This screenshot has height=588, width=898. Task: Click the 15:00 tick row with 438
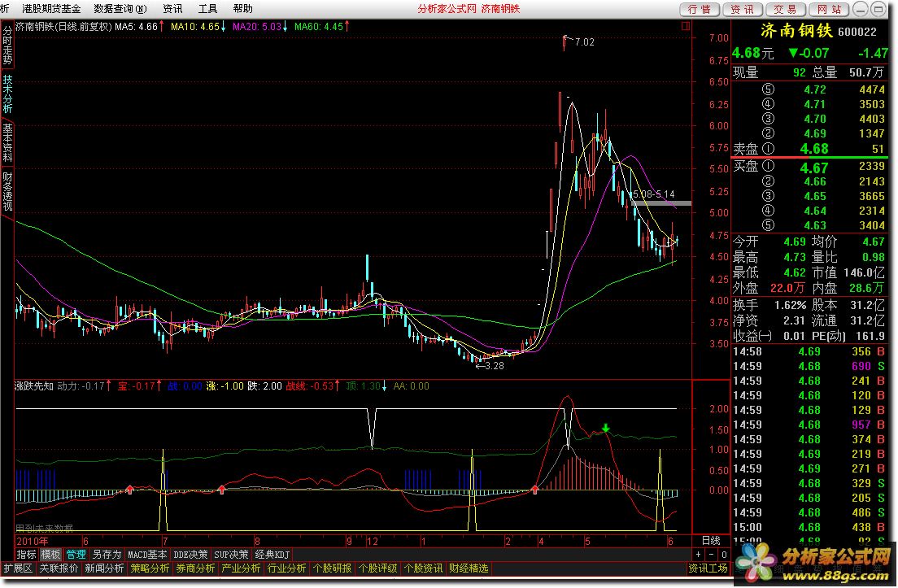pyautogui.click(x=809, y=527)
